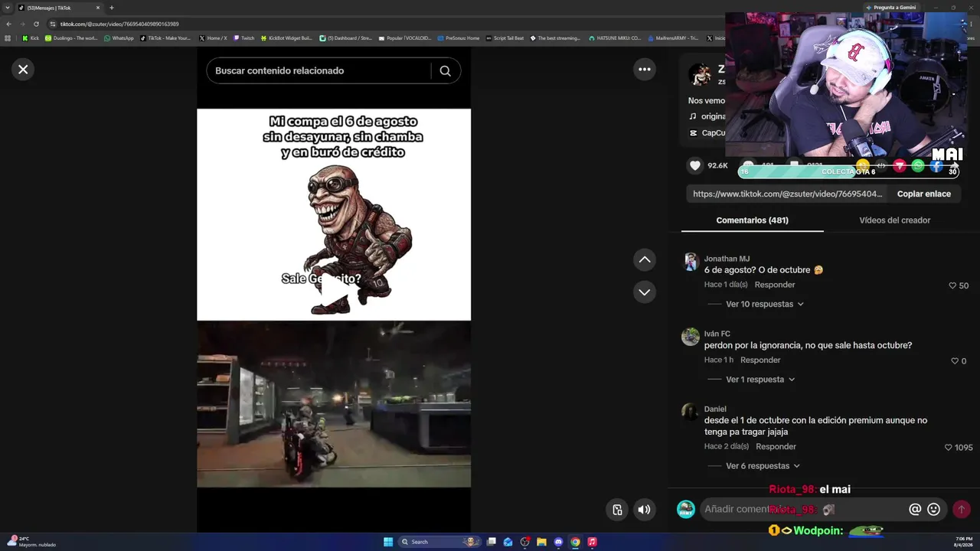The image size is (980, 551).
Task: Reply to Daniel's comment via Responder
Action: [776, 447]
